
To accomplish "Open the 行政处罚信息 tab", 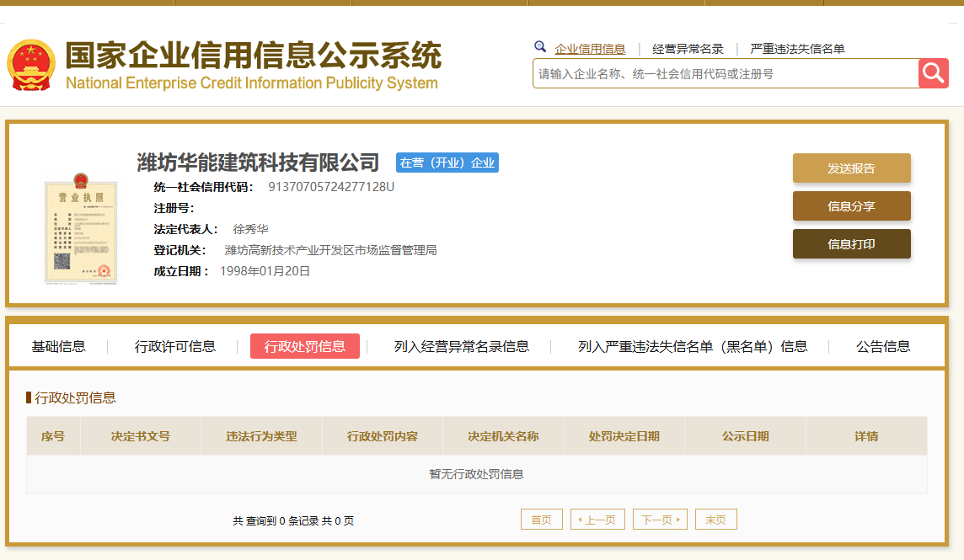I will pyautogui.click(x=305, y=347).
